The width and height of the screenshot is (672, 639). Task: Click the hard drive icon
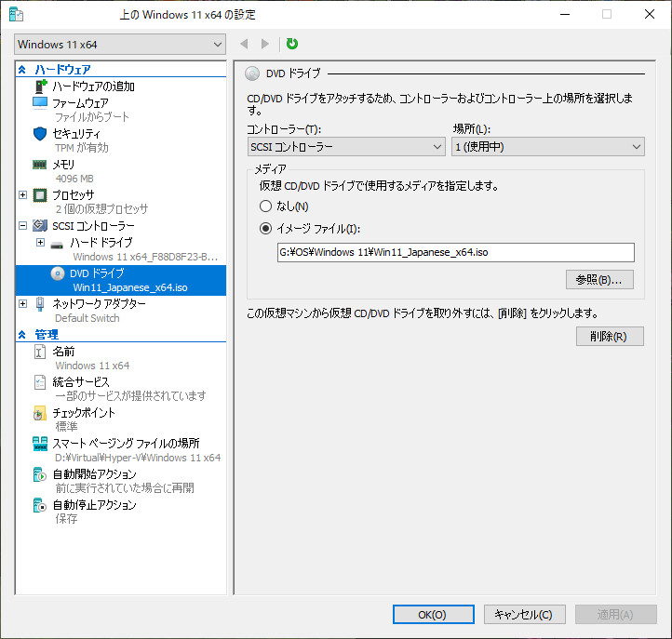click(x=57, y=246)
